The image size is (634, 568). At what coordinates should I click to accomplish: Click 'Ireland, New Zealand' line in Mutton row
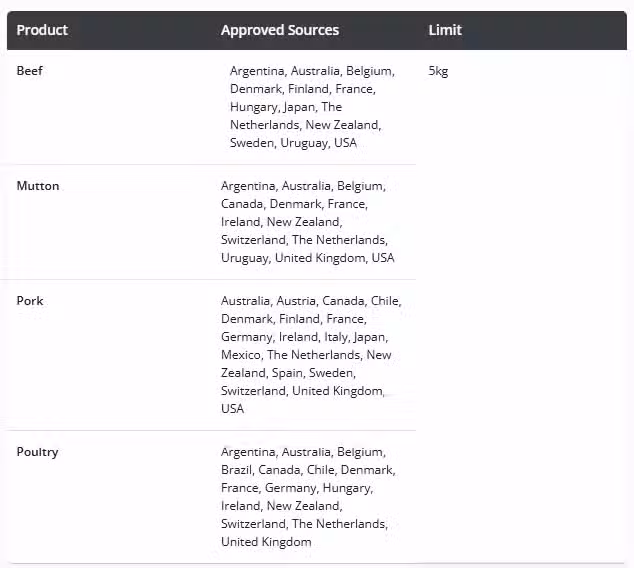pos(281,222)
